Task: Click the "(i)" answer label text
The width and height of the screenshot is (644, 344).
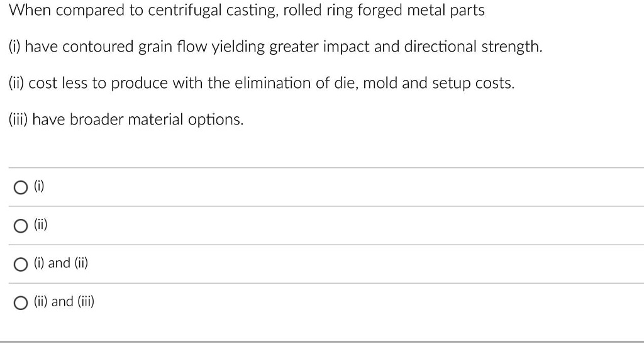Action: tap(38, 186)
